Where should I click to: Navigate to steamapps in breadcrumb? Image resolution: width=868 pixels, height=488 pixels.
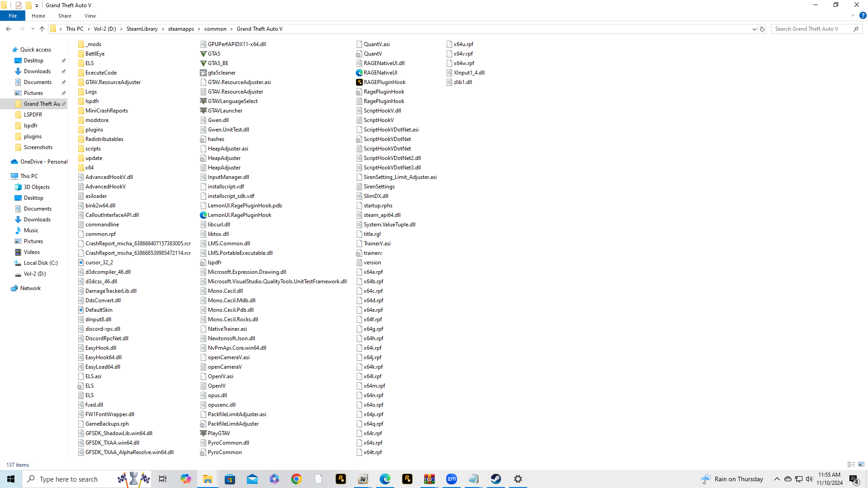(181, 29)
